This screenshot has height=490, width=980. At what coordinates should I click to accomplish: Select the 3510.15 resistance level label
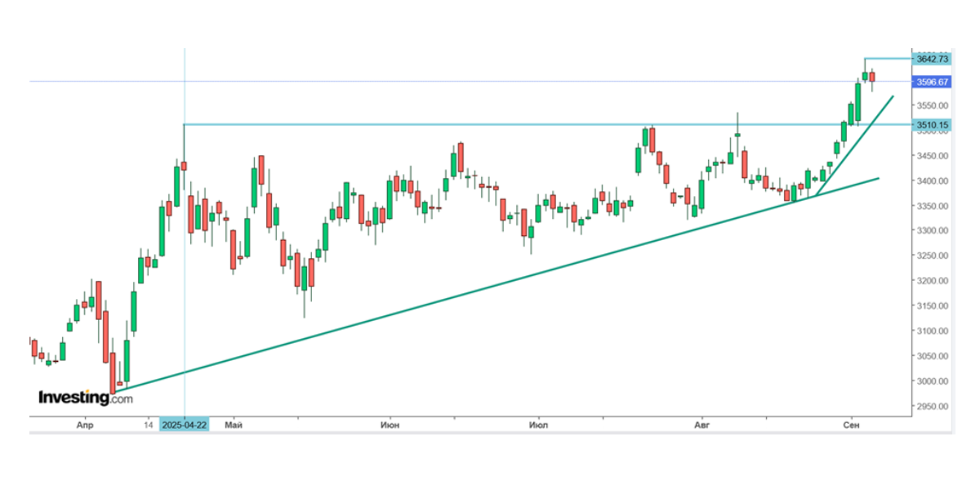pyautogui.click(x=932, y=125)
